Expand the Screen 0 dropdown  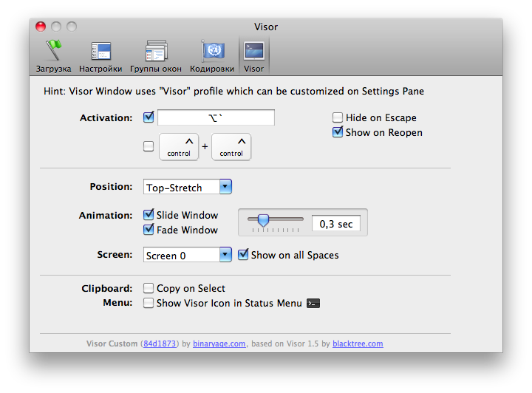(188, 255)
